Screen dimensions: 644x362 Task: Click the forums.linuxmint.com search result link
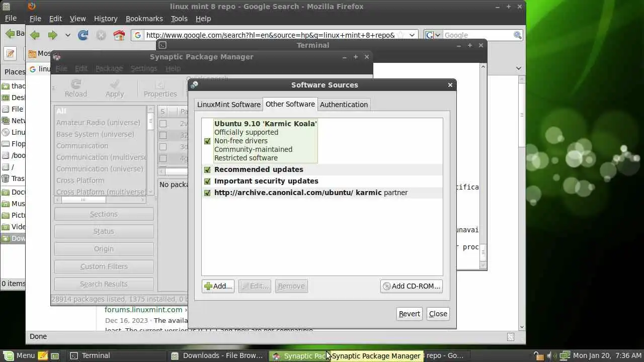click(143, 310)
